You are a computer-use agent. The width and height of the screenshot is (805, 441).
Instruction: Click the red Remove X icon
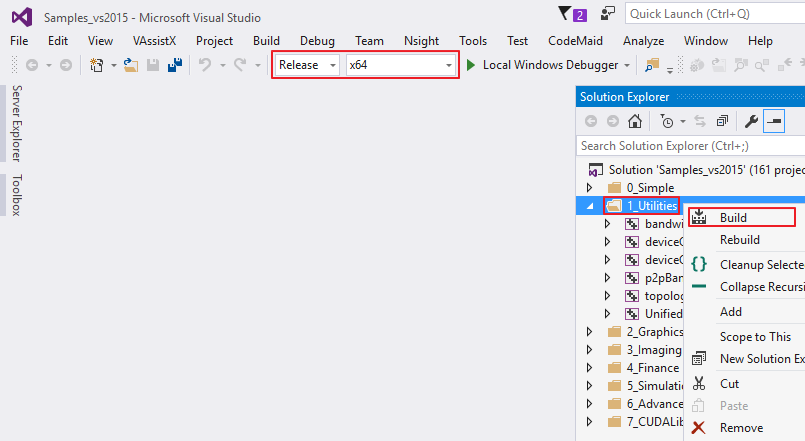pyautogui.click(x=698, y=427)
